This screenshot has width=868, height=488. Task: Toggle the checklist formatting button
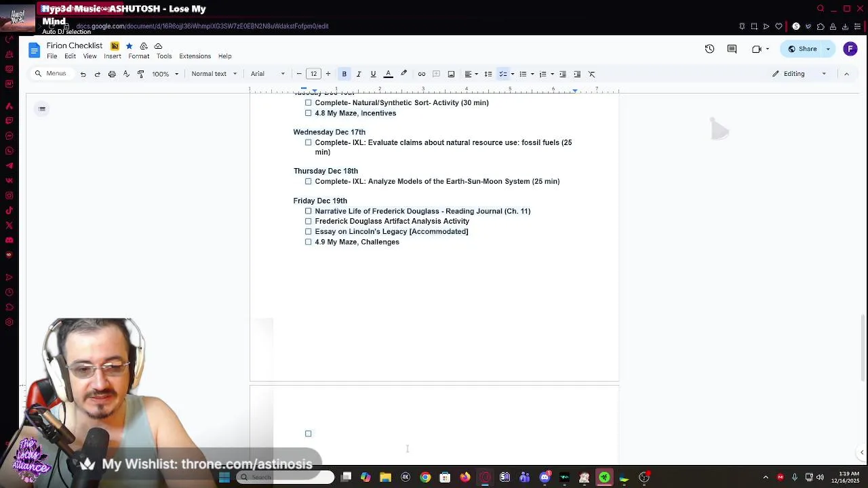pyautogui.click(x=502, y=74)
